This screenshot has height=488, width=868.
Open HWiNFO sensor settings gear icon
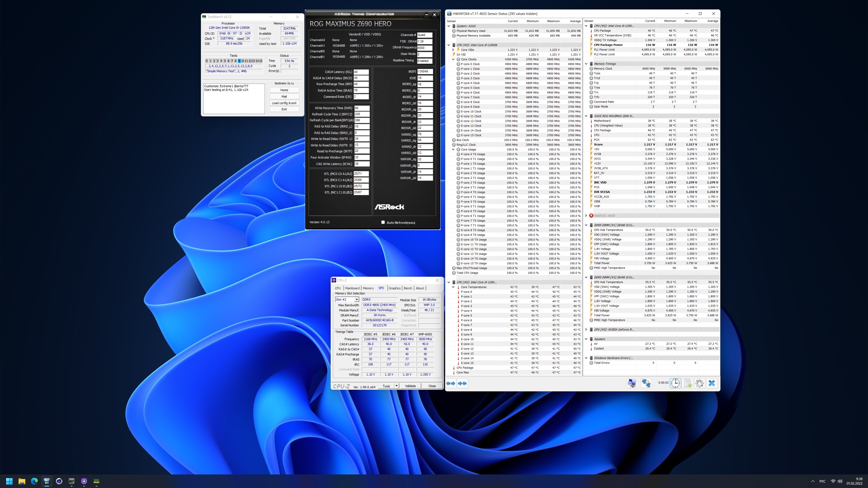pyautogui.click(x=700, y=383)
